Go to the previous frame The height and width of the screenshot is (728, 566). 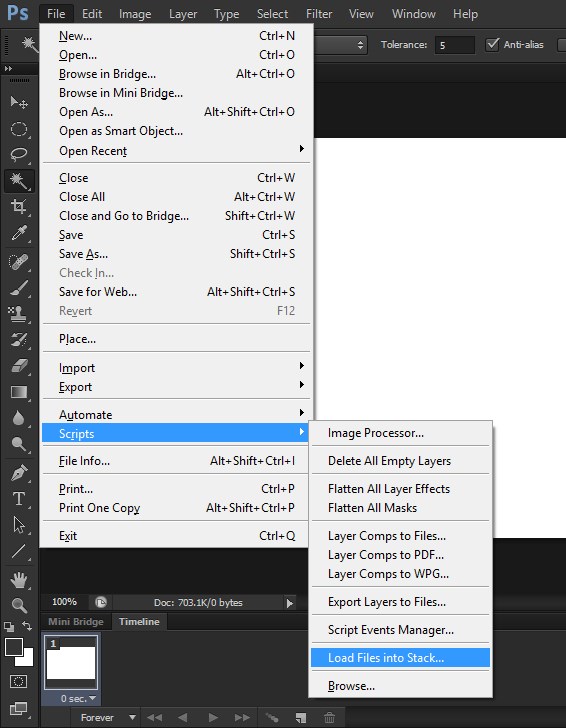pyautogui.click(x=183, y=718)
